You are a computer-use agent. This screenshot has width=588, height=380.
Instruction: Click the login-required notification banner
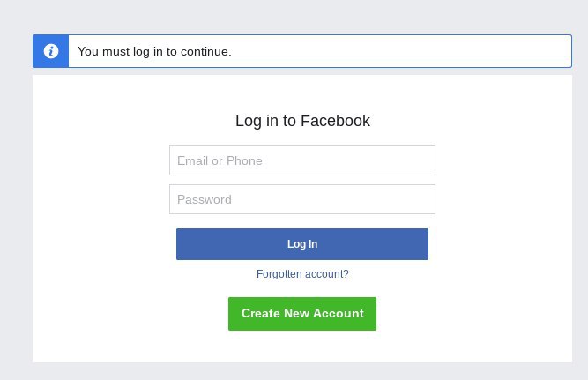coord(302,51)
